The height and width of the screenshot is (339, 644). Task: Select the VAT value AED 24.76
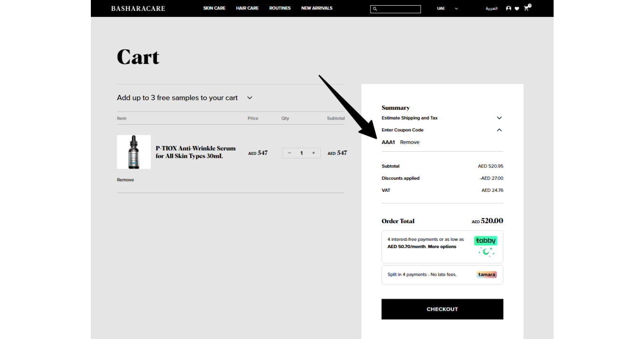[x=492, y=191]
